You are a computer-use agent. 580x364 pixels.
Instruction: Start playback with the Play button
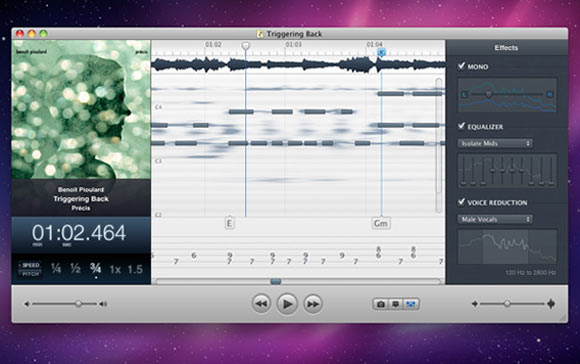point(287,304)
